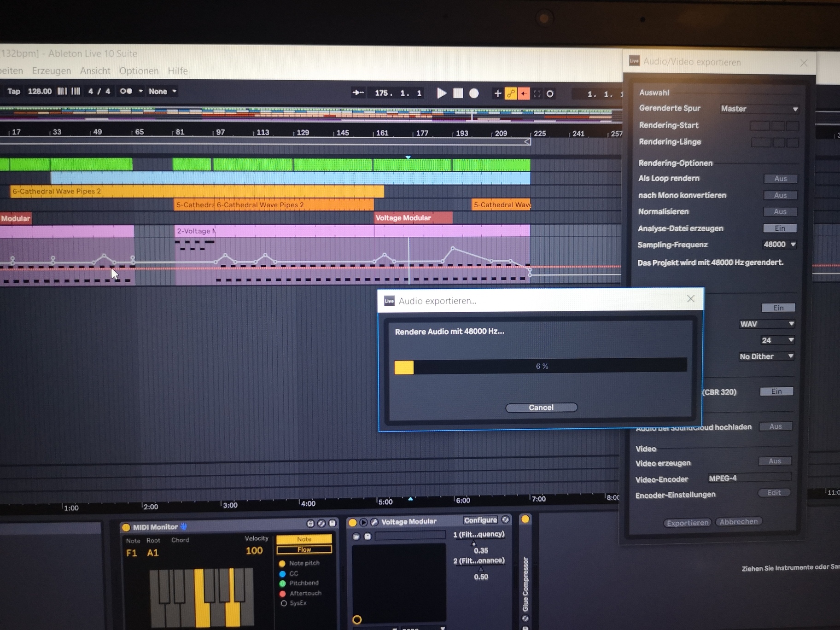The image size is (840, 630).
Task: Start playback with the Play button
Action: [441, 93]
